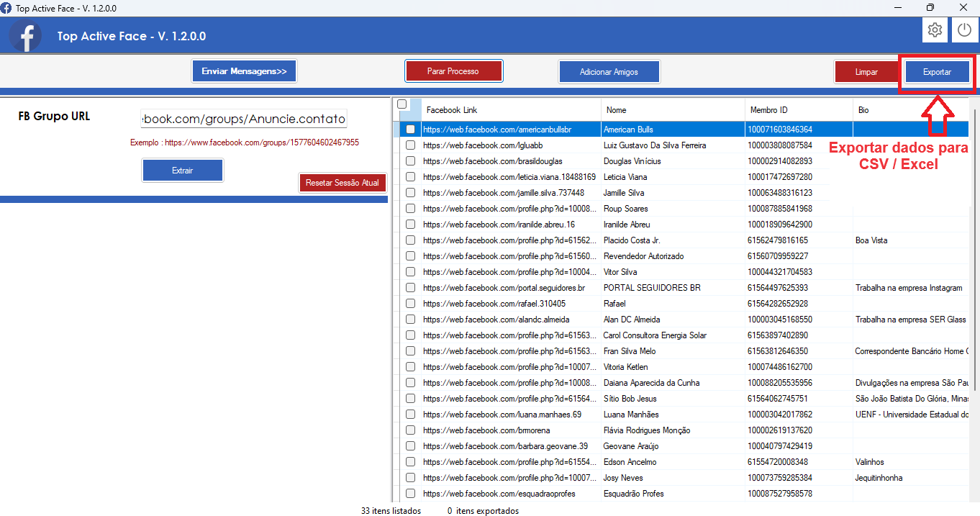Image resolution: width=980 pixels, height=516 pixels.
Task: Check the Vitor Silva row checkbox
Action: [410, 272]
